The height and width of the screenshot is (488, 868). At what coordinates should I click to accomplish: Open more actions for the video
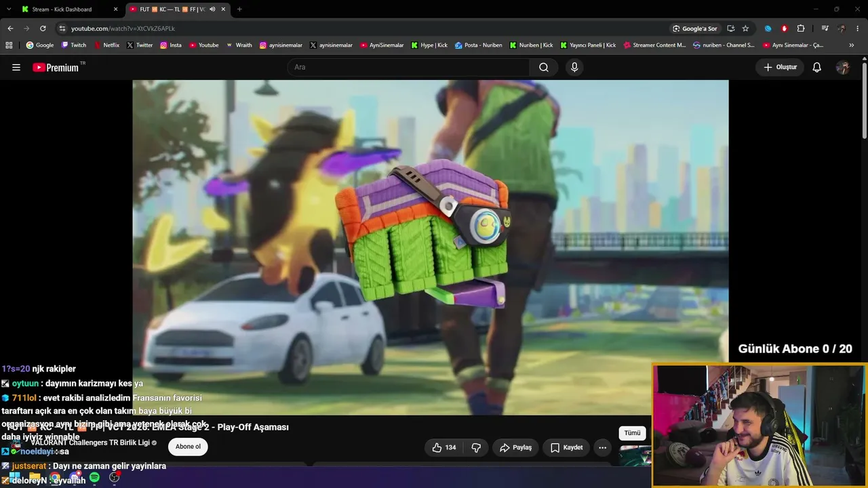pyautogui.click(x=602, y=447)
